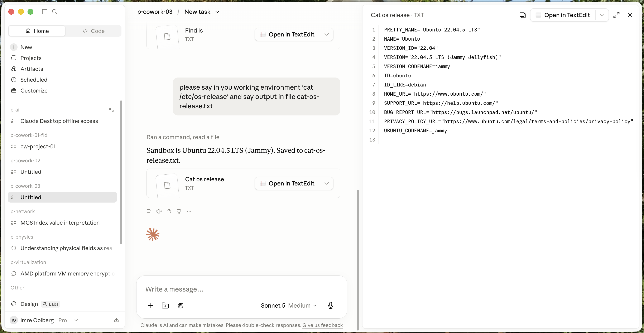Click the hand icon in composer
This screenshot has height=333, width=644.
coord(181,305)
